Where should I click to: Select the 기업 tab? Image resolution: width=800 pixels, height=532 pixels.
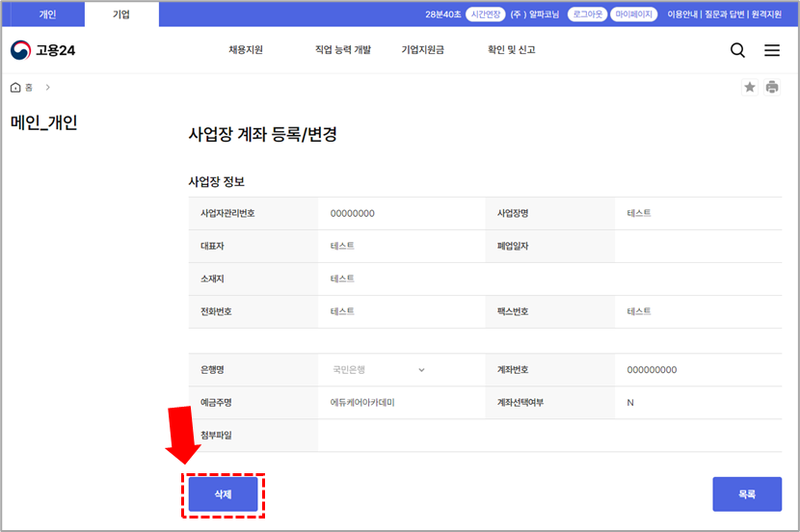point(121,14)
